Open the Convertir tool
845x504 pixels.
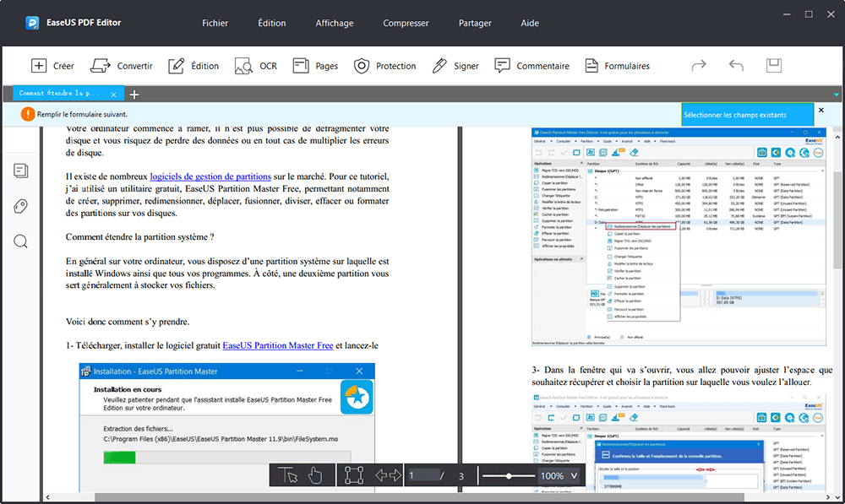point(121,66)
